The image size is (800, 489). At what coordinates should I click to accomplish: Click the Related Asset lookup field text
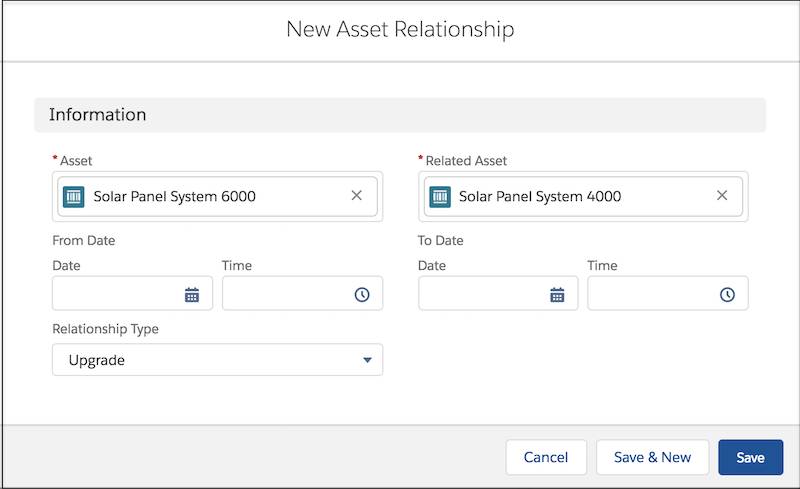(540, 196)
